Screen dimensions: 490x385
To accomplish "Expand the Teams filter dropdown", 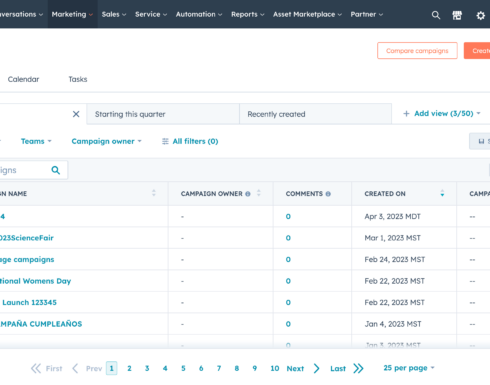I will [36, 141].
